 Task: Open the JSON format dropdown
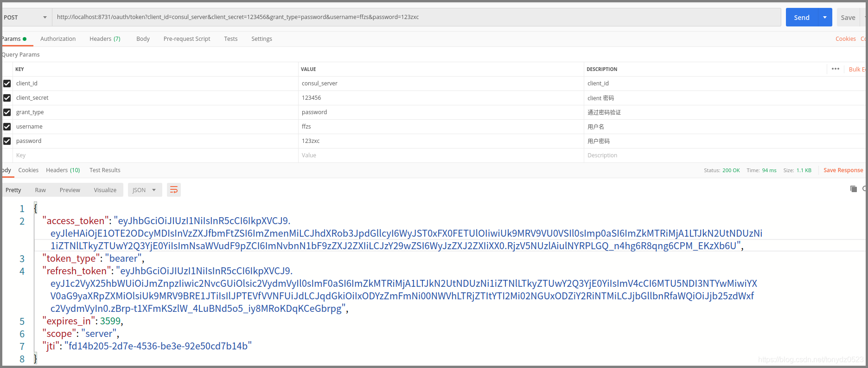145,190
